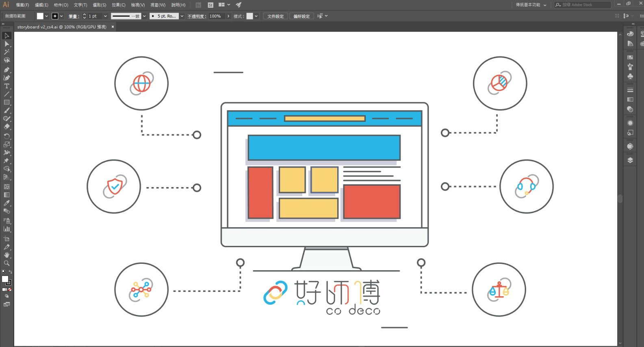Activate the Hand tool

(7, 255)
